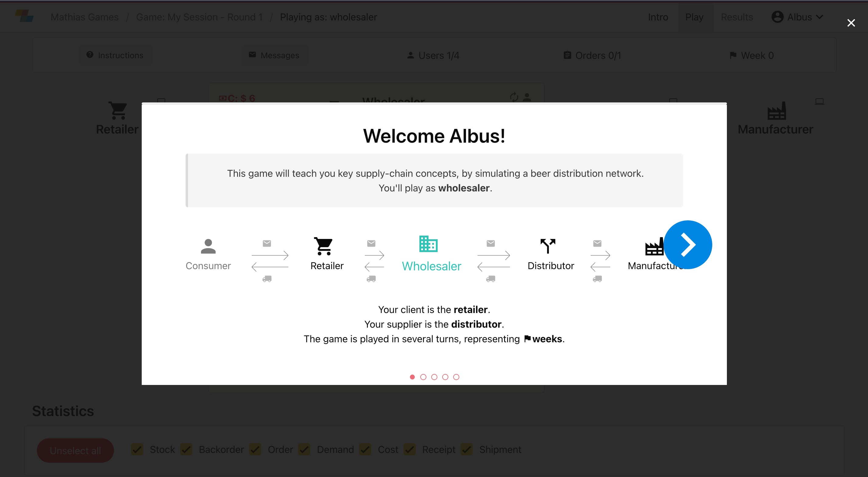Click the Distributor split-arrow icon
868x477 pixels.
click(x=548, y=246)
